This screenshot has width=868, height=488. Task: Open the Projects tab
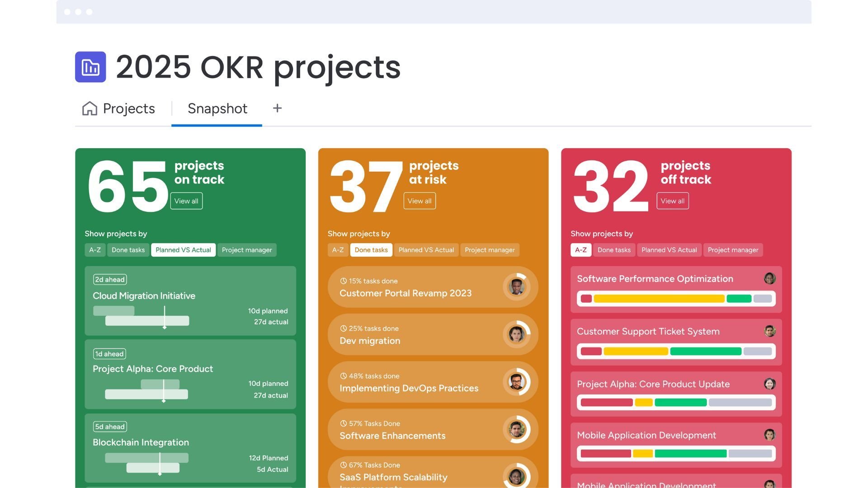(128, 108)
